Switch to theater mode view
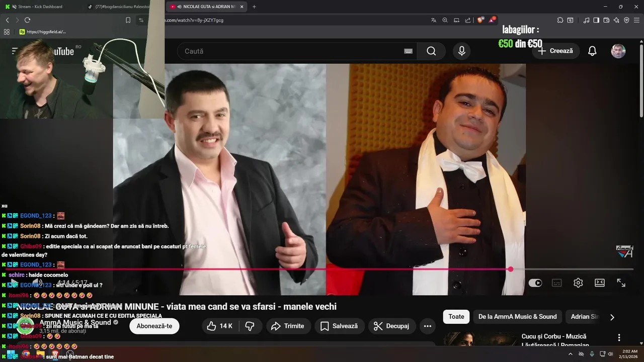The height and width of the screenshot is (362, 644). tap(600, 283)
